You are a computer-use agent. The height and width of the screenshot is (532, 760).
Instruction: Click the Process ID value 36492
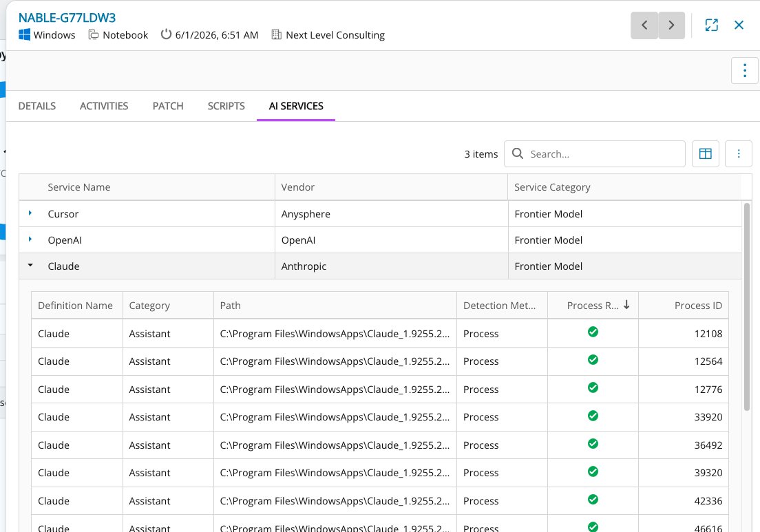pyautogui.click(x=708, y=445)
